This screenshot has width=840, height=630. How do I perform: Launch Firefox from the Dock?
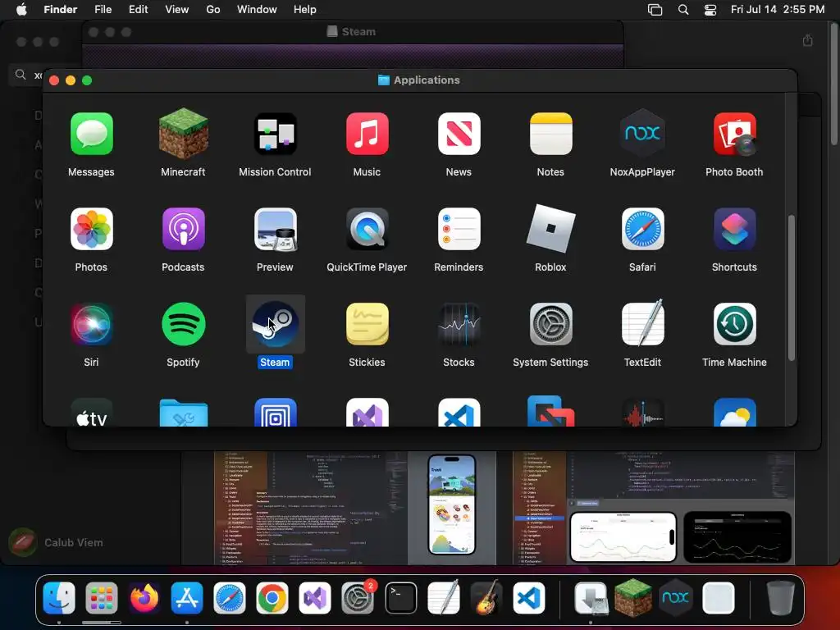click(144, 597)
